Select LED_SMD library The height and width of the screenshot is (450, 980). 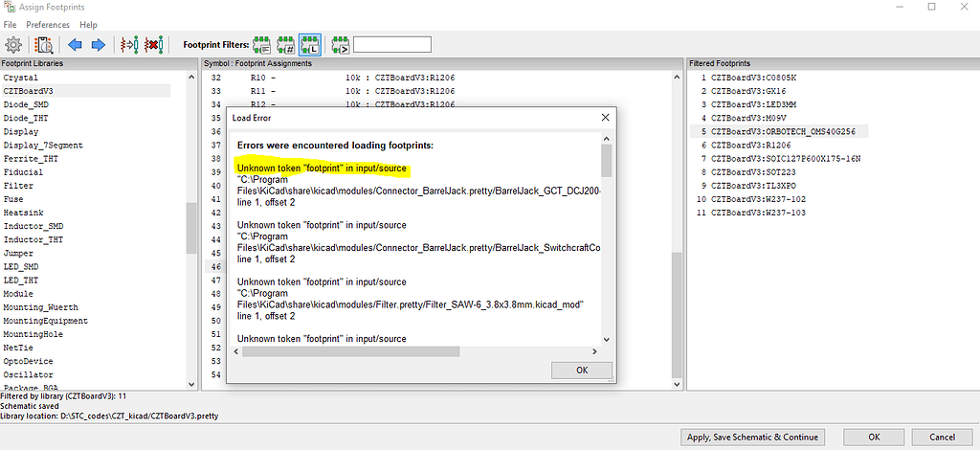click(x=21, y=267)
